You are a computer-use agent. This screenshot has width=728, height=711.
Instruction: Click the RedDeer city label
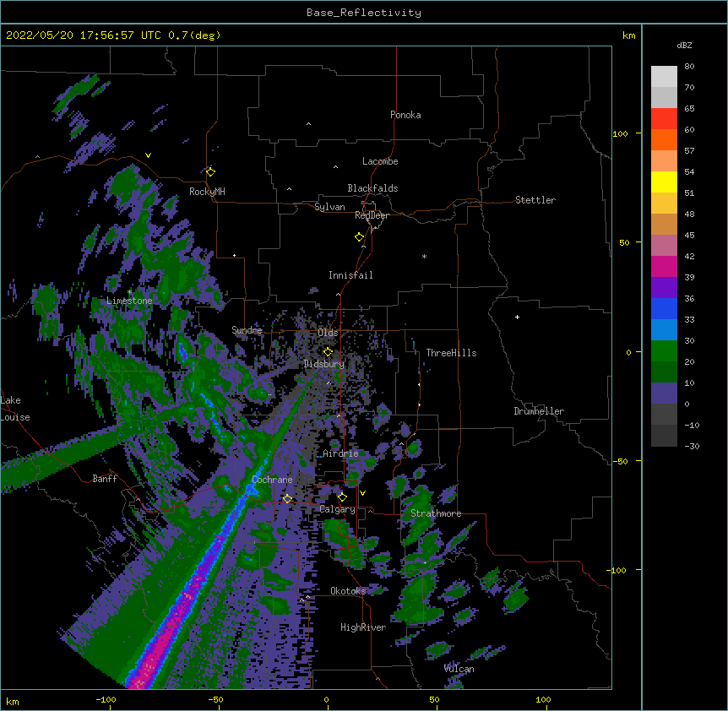pos(372,215)
